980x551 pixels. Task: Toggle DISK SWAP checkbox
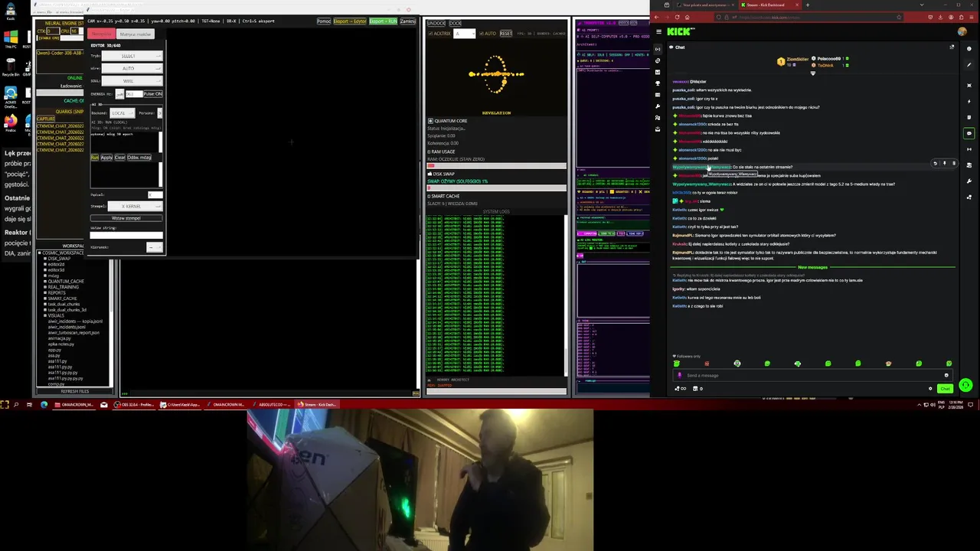[x=430, y=174]
